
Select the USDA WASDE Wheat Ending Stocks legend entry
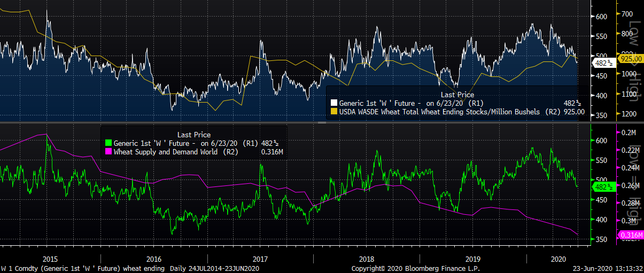point(458,112)
